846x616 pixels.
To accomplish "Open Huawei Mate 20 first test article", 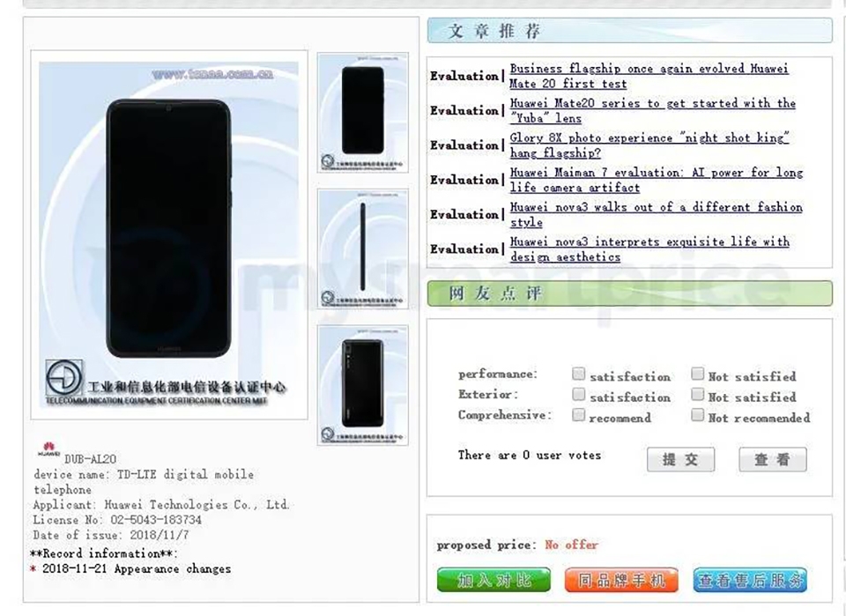I will click(x=649, y=76).
